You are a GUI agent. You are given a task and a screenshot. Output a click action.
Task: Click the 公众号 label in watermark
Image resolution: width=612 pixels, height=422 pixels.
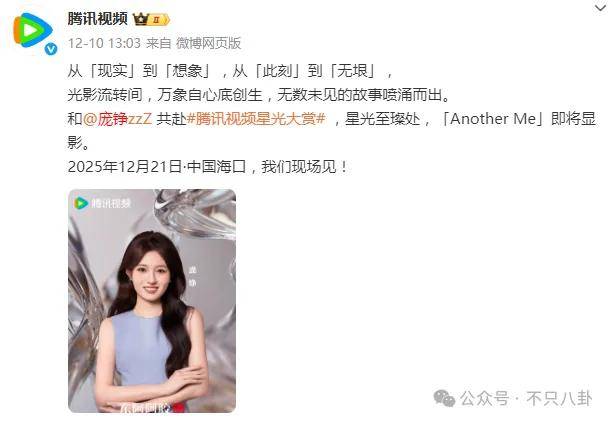click(x=484, y=399)
